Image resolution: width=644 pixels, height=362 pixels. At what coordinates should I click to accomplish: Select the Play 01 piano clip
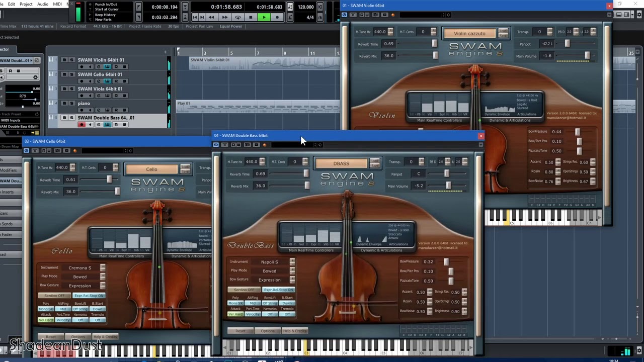[258, 107]
